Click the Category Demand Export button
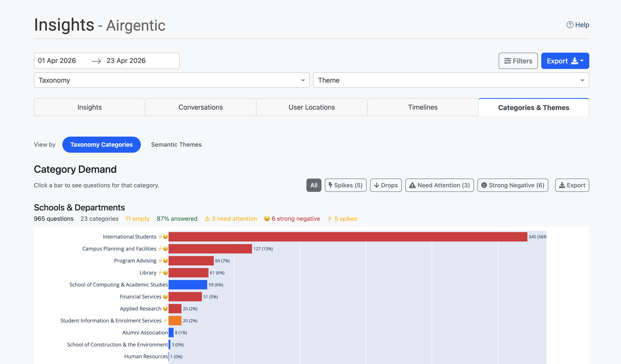Viewport: 621px width, 364px height. pos(572,185)
